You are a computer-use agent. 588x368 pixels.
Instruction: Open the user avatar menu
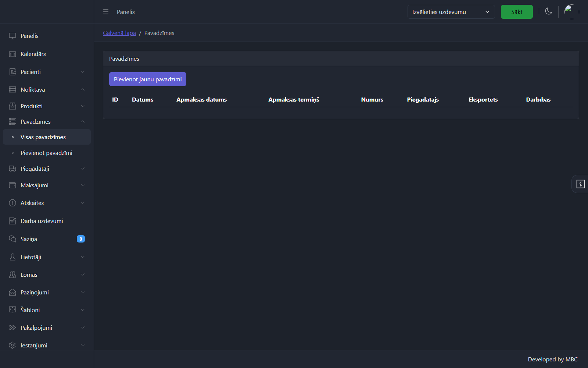point(571,12)
